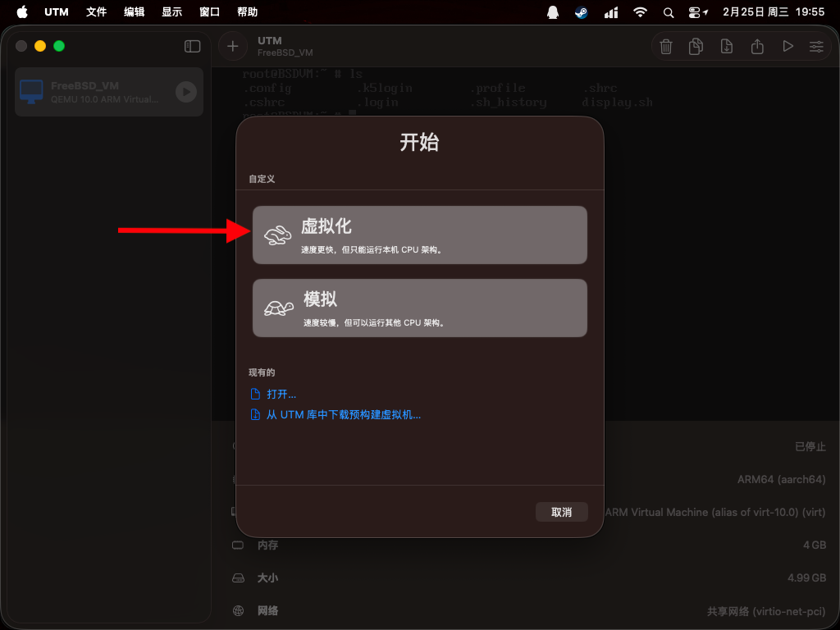Screen dimensions: 840x630
Task: Click the 开始 dialog title
Action: (x=419, y=143)
